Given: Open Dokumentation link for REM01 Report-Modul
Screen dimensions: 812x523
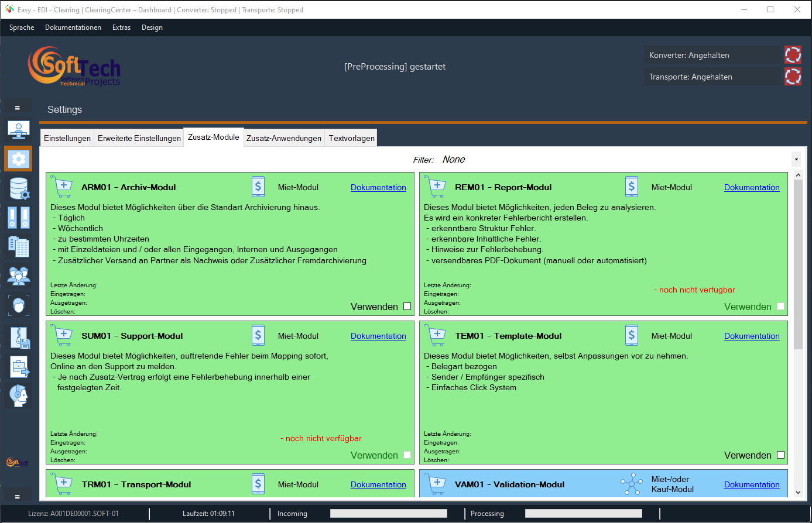Looking at the screenshot, I should click(x=752, y=187).
